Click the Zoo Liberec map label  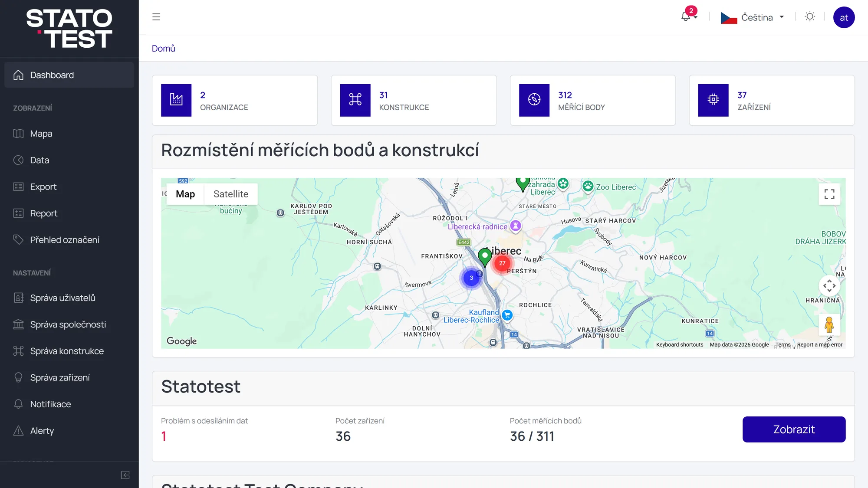tap(616, 187)
